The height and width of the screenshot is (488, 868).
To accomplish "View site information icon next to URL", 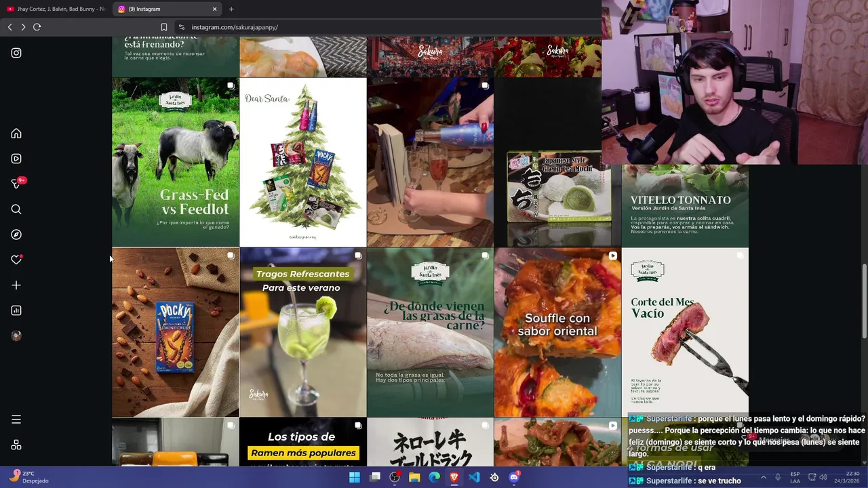I will 181,27.
